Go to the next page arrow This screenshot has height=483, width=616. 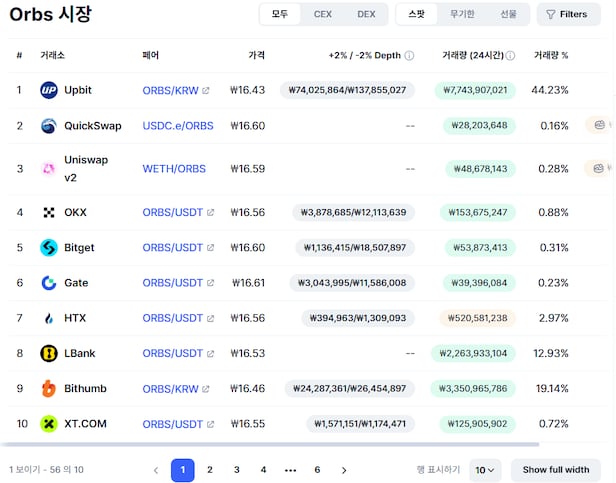[344, 470]
